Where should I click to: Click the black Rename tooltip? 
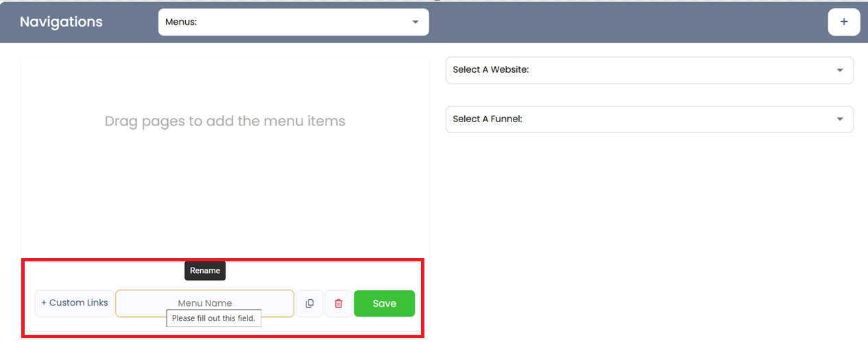pyautogui.click(x=205, y=270)
